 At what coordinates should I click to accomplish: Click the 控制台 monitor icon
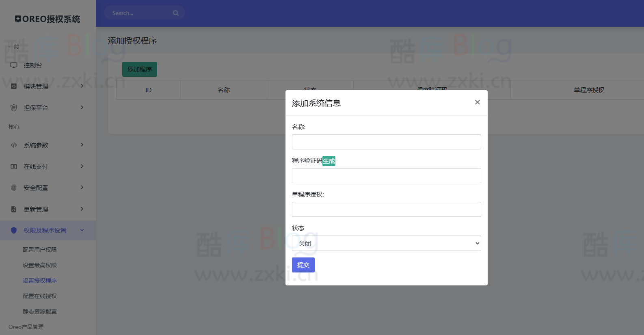pyautogui.click(x=14, y=65)
